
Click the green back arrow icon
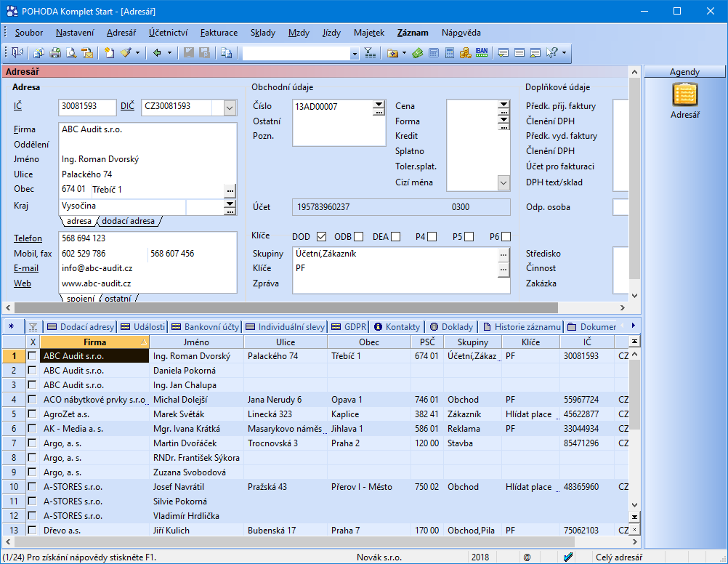[157, 53]
